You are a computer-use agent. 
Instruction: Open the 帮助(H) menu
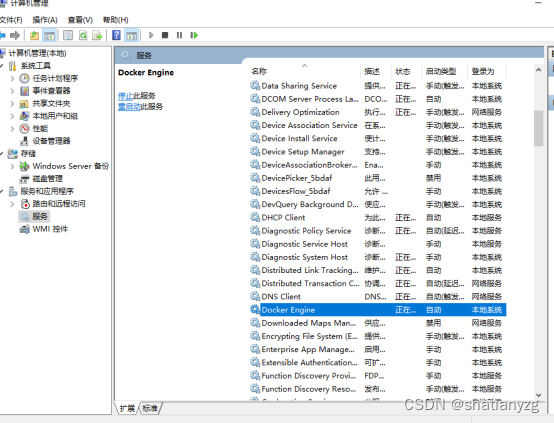pyautogui.click(x=116, y=20)
